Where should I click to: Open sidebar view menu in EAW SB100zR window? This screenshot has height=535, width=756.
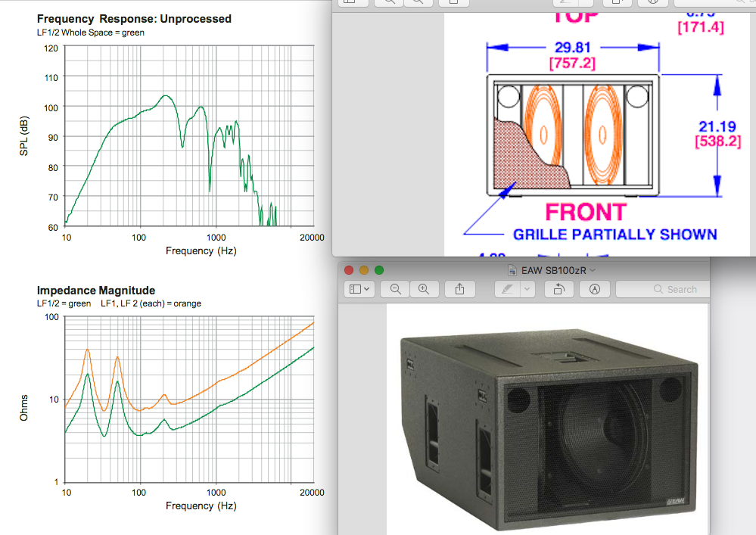pos(359,289)
